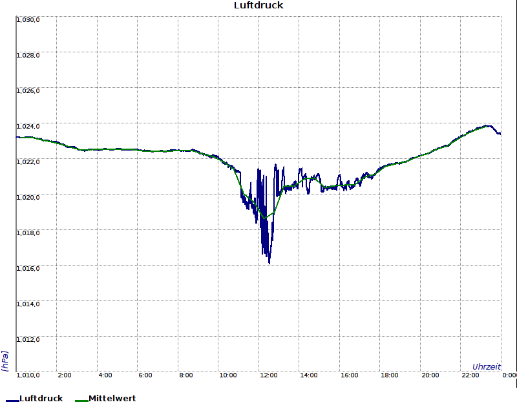Click the pressure curve peak near 23:00
Image resolution: width=517 pixels, height=420 pixels.
coord(487,125)
